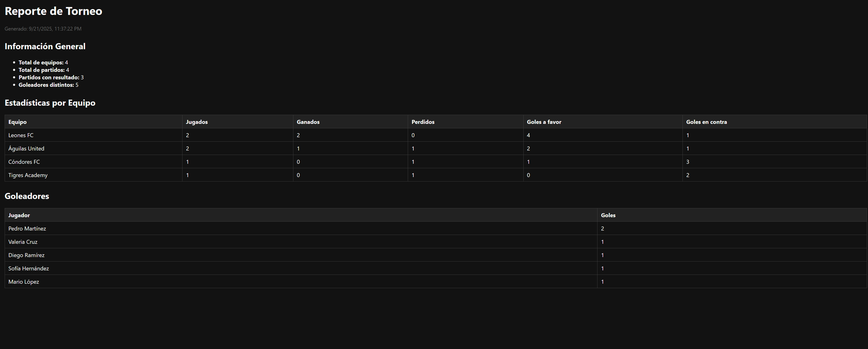Select the Cóndores FC team cell
Viewport: 868px width, 349px height.
click(x=24, y=162)
